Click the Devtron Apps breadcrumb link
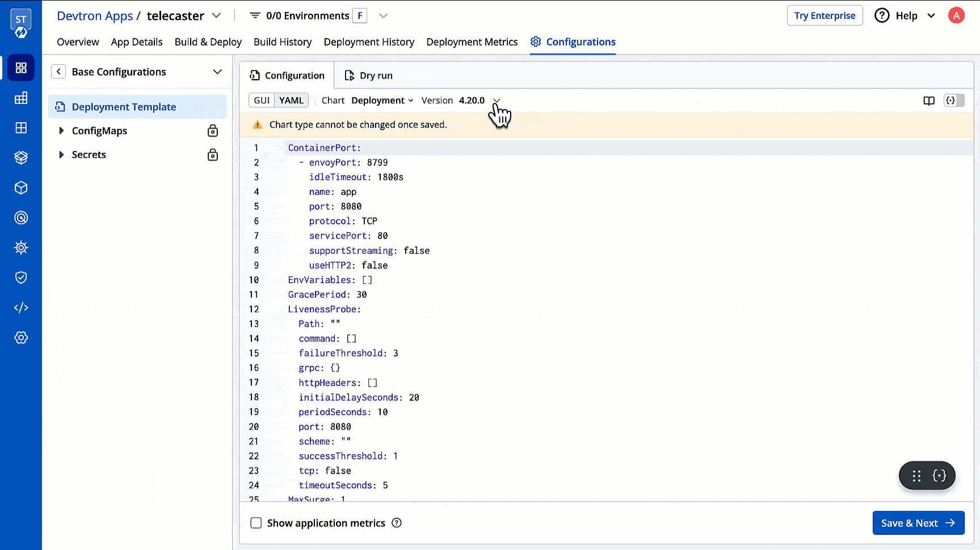Image resolution: width=980 pixels, height=550 pixels. pos(95,15)
